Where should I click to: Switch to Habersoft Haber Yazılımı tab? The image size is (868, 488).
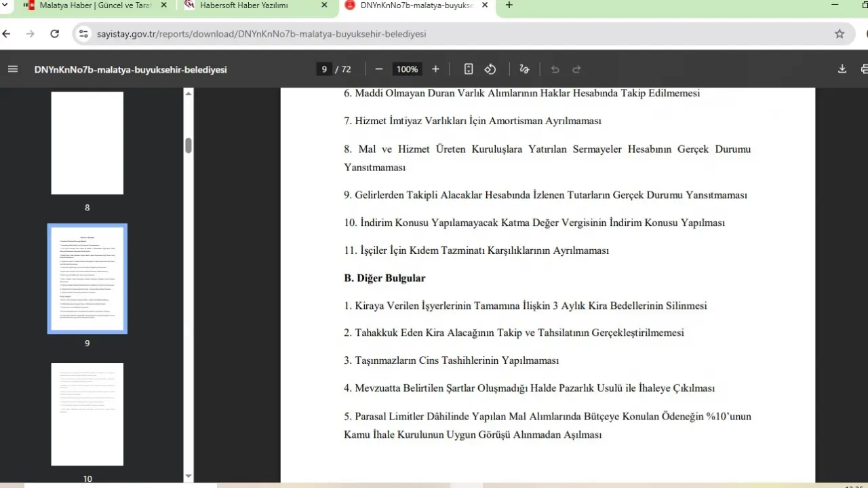click(251, 5)
